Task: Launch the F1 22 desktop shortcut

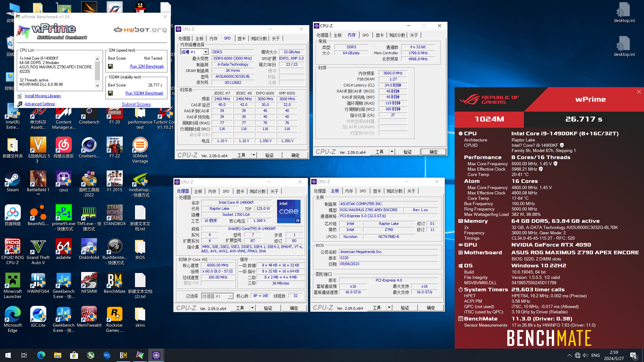Action: tap(115, 148)
